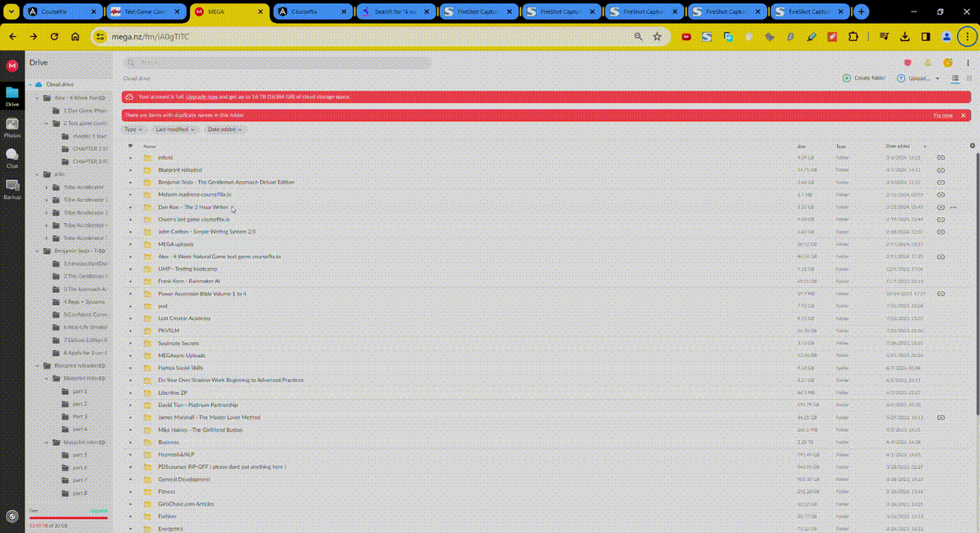Click browser extensions puzzle icon

click(853, 37)
